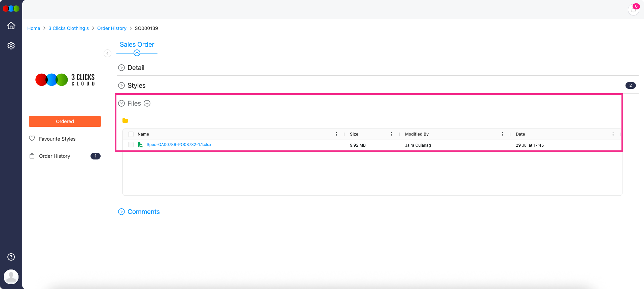Check the Spec-QA00789 file row checkbox
The image size is (644, 289).
click(131, 145)
